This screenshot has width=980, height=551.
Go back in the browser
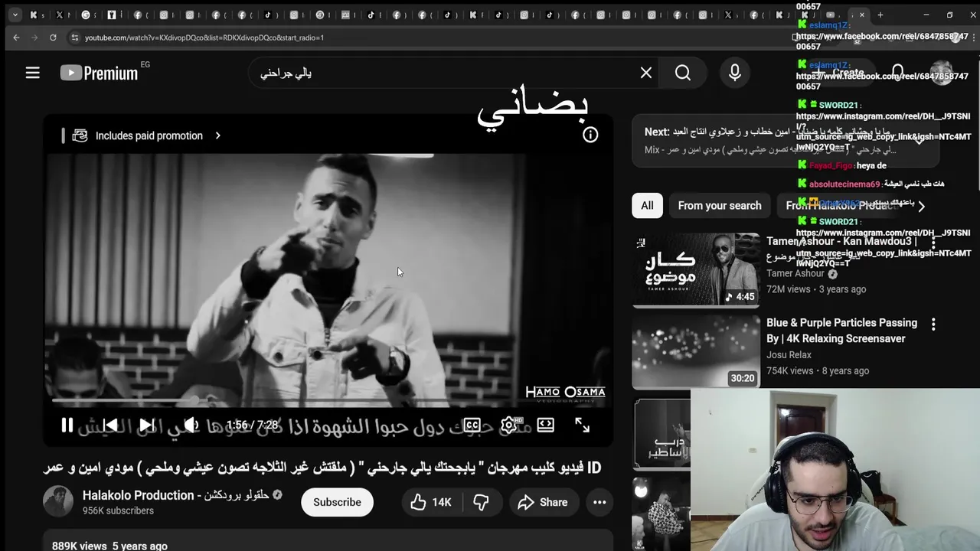[x=16, y=37]
